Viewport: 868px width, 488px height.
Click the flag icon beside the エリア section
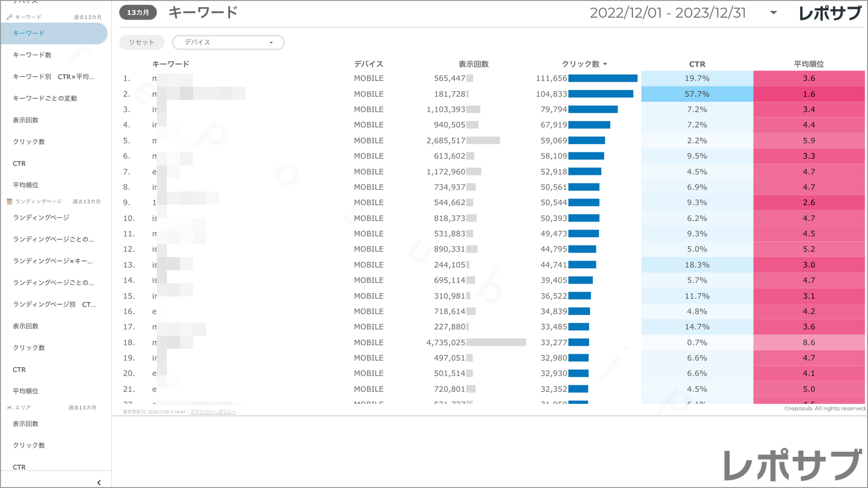tap(10, 408)
